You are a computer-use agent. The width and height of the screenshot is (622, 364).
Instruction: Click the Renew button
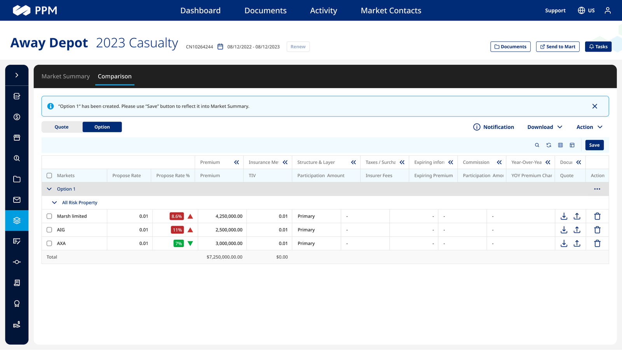point(298,47)
